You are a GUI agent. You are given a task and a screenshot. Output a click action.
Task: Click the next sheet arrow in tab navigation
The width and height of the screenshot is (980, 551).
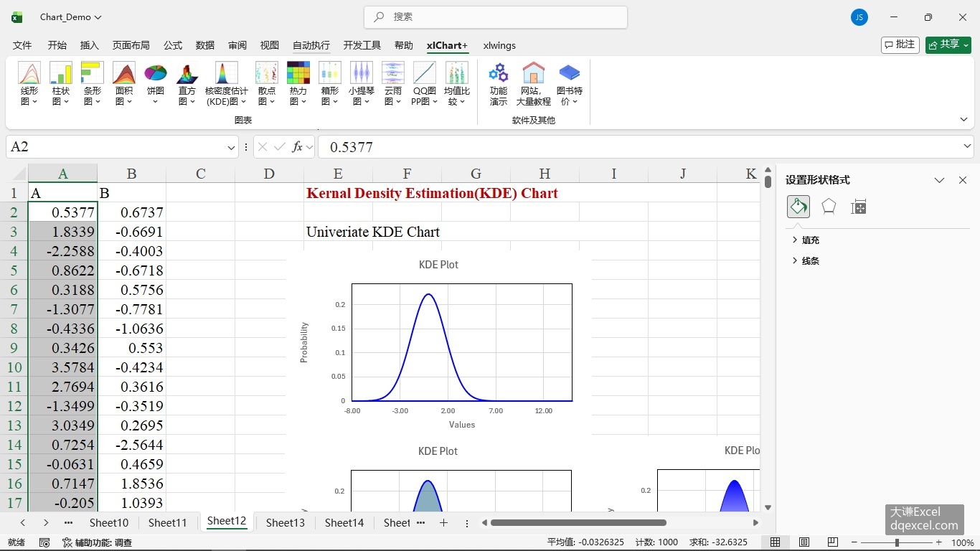(x=46, y=523)
